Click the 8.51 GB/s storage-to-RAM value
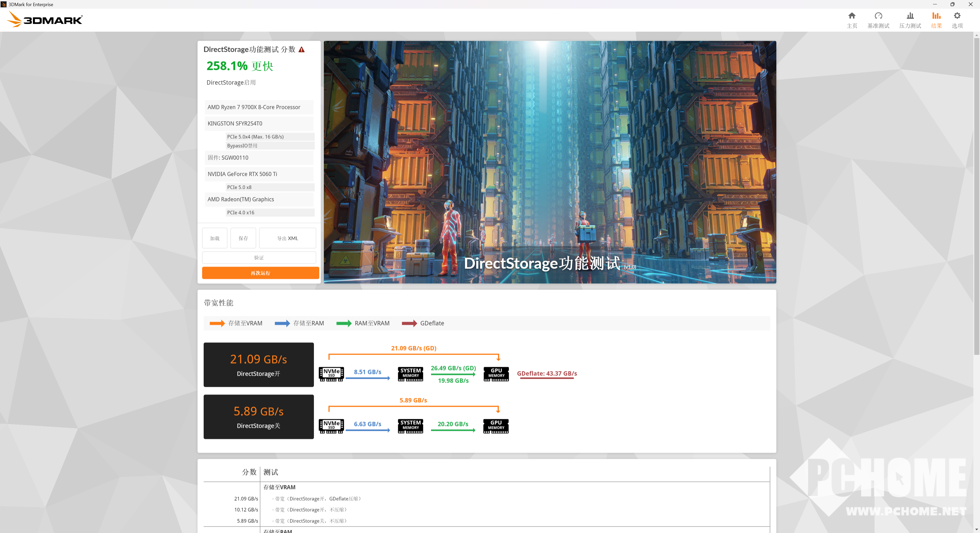Image resolution: width=980 pixels, height=533 pixels. 367,372
